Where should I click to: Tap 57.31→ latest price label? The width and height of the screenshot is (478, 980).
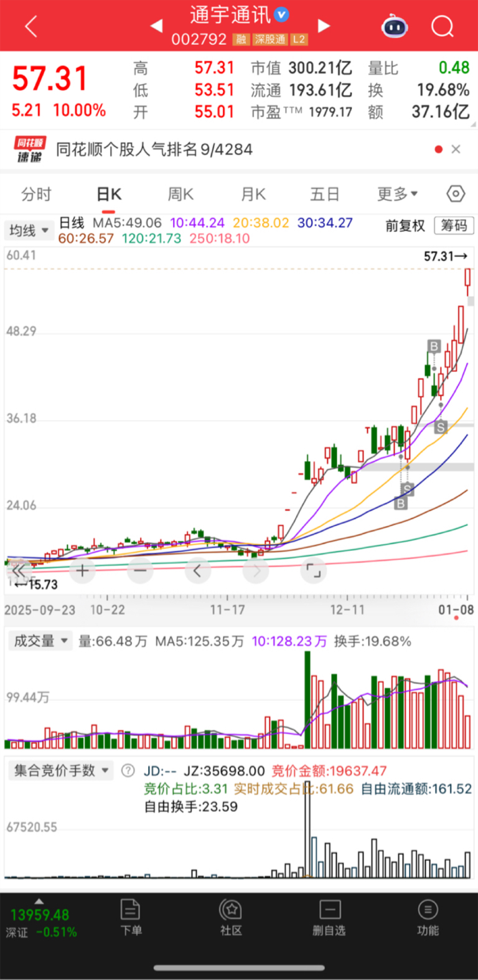pyautogui.click(x=446, y=257)
